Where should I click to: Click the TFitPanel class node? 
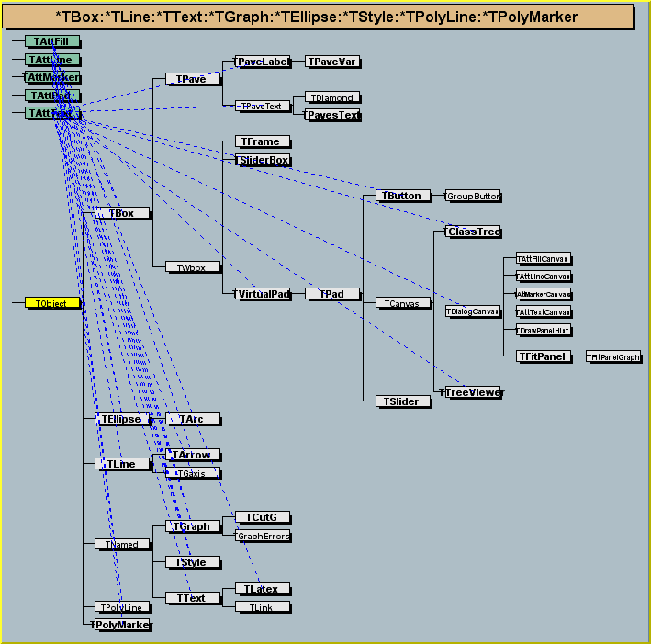coord(542,356)
